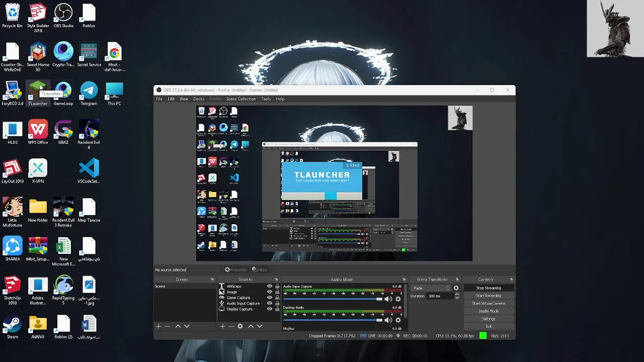The height and width of the screenshot is (362, 644).
Task: Open the Scene Collection menu
Action: tap(241, 99)
